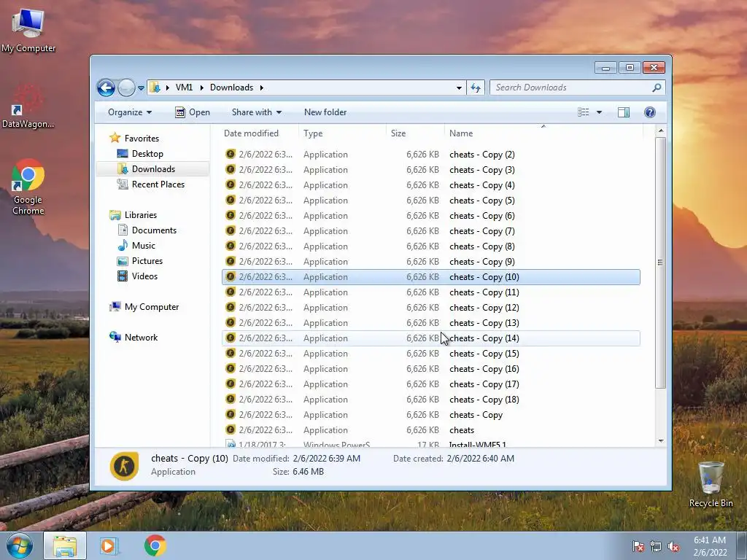The height and width of the screenshot is (560, 747).
Task: Select My Computer in navigation pane
Action: click(152, 307)
